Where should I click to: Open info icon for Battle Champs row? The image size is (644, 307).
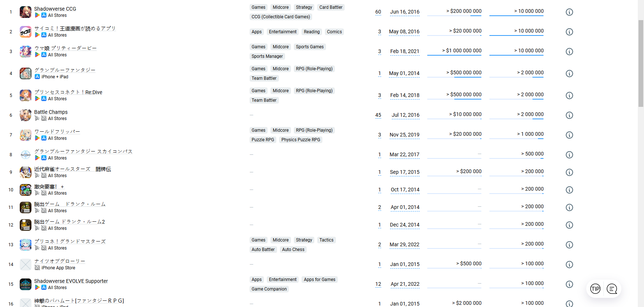click(569, 115)
